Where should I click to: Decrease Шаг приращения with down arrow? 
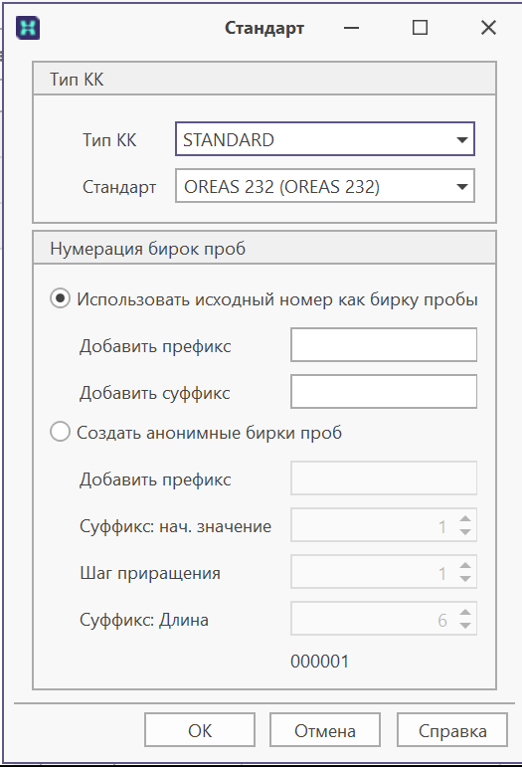[x=465, y=578]
